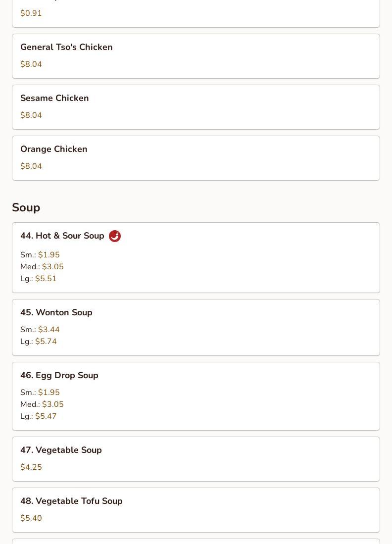Image resolution: width=392 pixels, height=544 pixels.
Task: Click the $4.25 Vegetable Soup price
Action: (x=31, y=467)
